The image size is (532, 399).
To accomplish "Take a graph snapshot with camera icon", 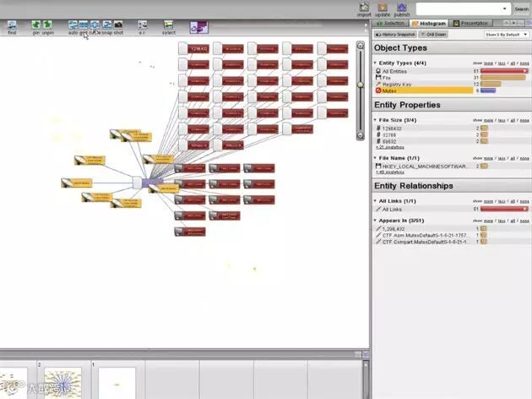I will point(118,25).
